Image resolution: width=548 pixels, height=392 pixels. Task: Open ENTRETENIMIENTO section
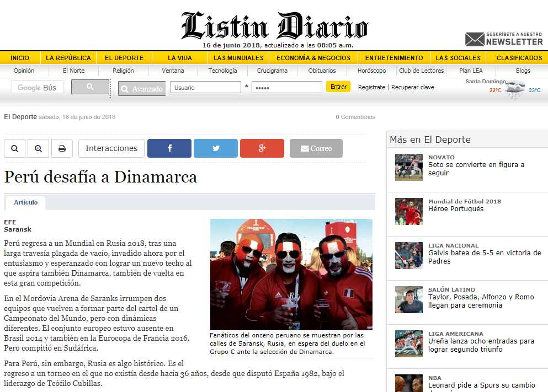point(394,58)
